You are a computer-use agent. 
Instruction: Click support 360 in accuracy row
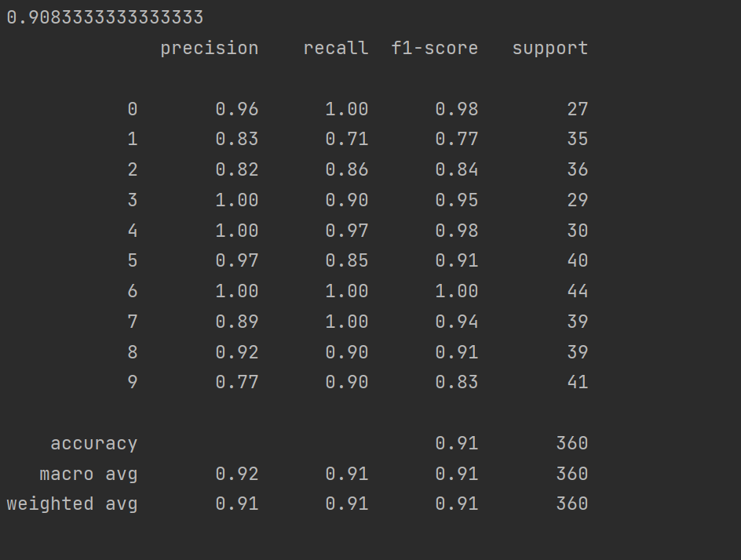[571, 443]
